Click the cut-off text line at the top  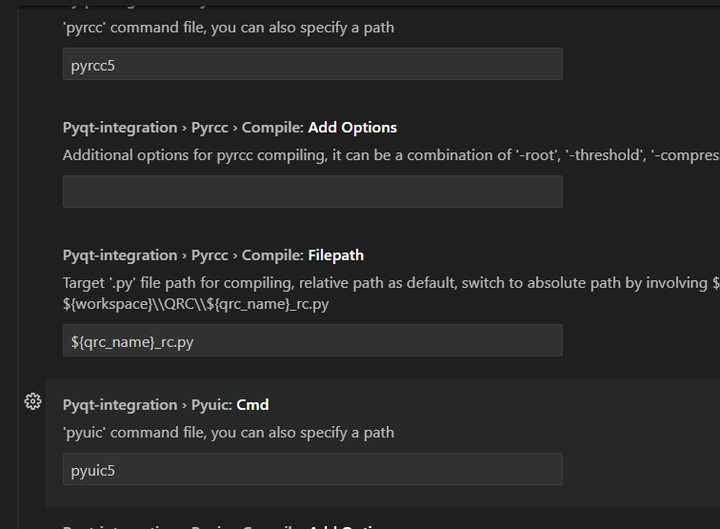200,3
